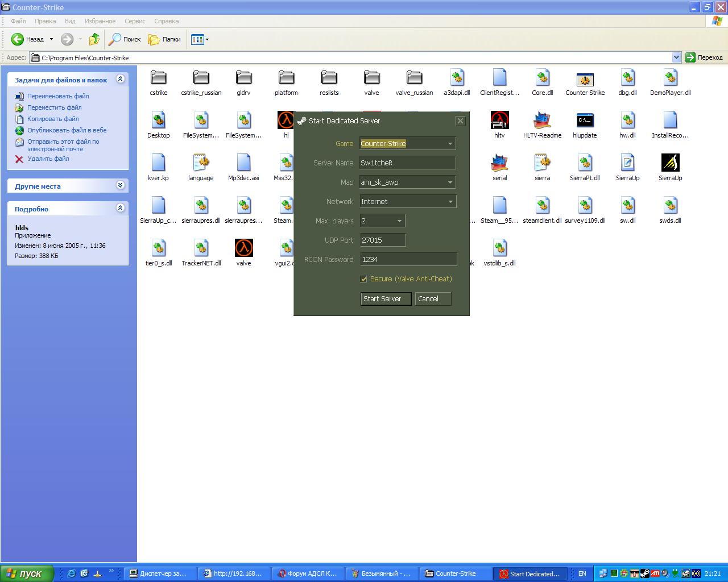Image resolution: width=728 pixels, height=582 pixels.
Task: Open the Файл menu
Action: [x=18, y=21]
